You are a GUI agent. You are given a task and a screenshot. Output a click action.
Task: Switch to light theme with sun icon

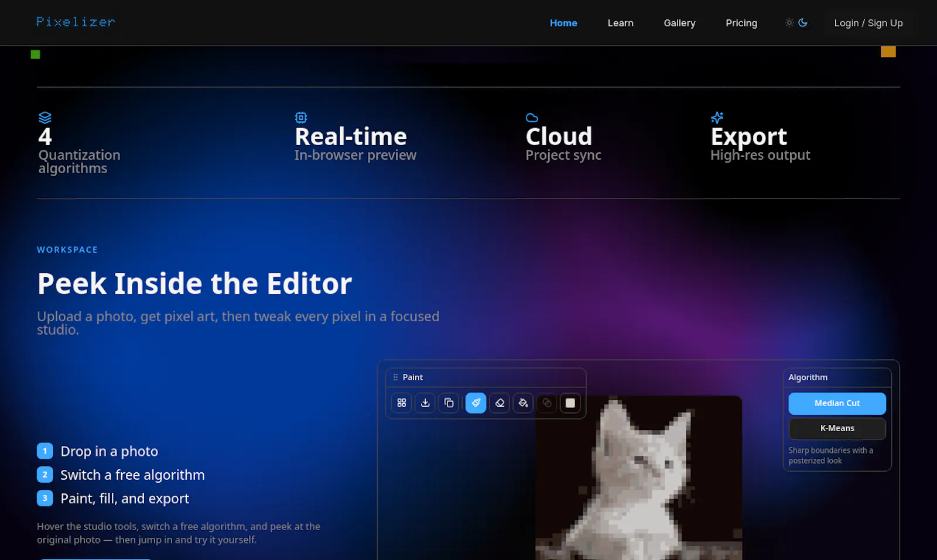point(789,23)
